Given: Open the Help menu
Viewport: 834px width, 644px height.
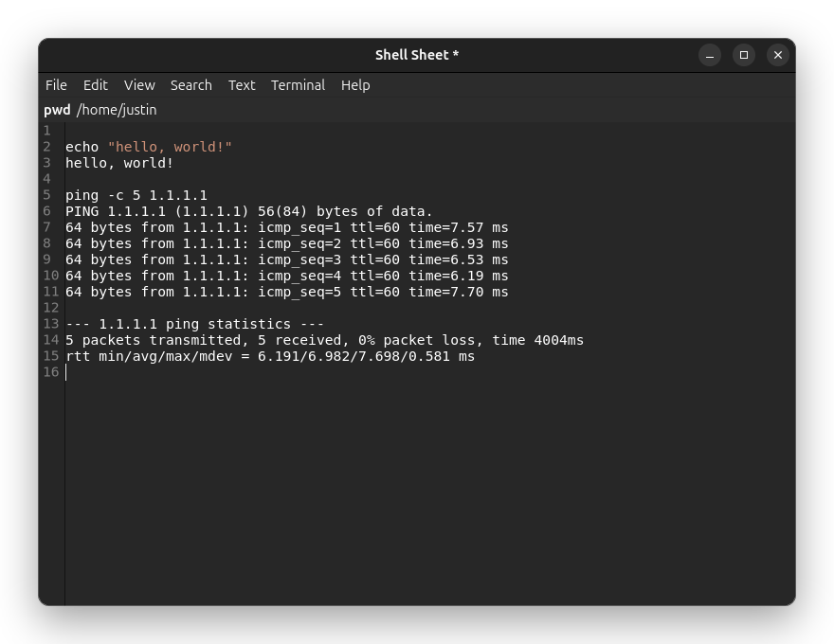Looking at the screenshot, I should point(355,85).
